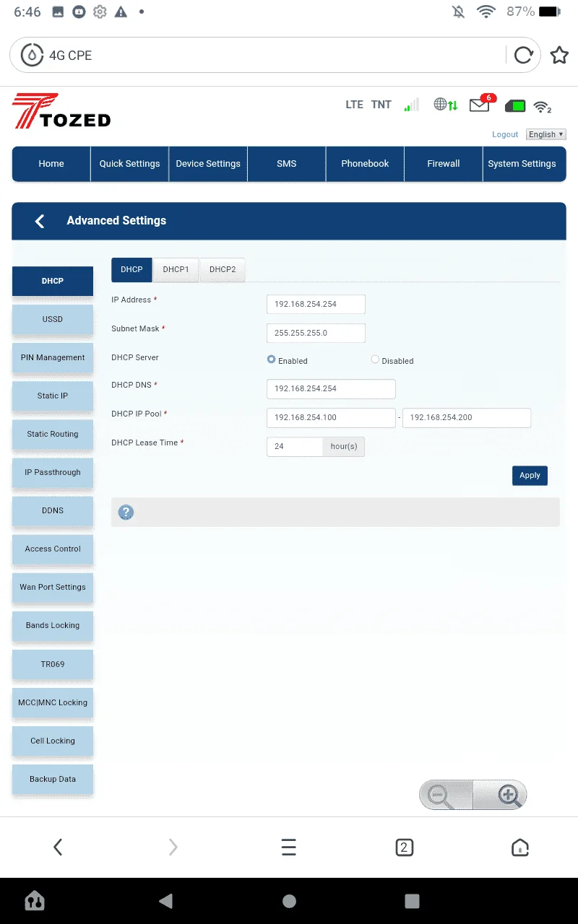Click the globe data connection icon
Viewport: 578px width, 924px height.
coord(446,105)
